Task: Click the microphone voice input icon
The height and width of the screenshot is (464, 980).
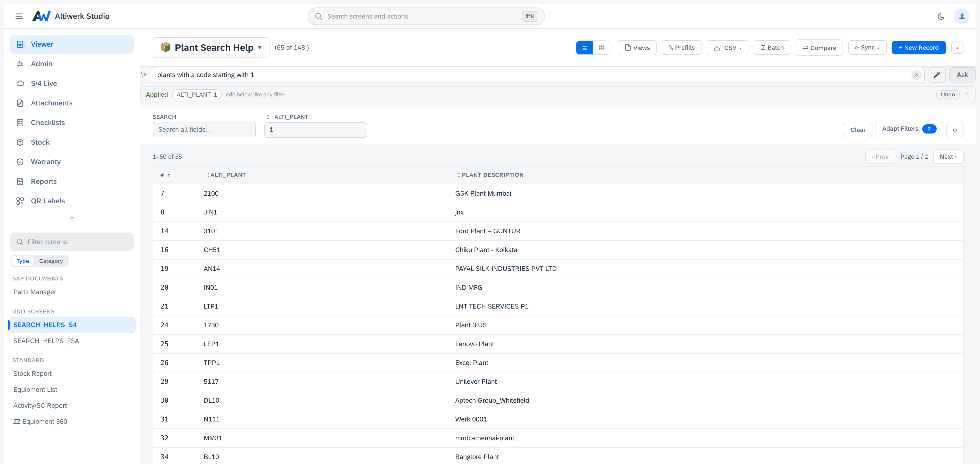Action: click(x=937, y=75)
